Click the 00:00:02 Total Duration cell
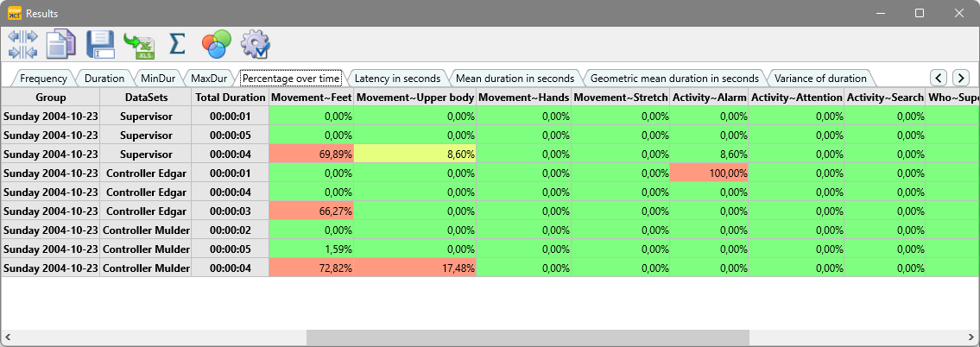Image resolution: width=980 pixels, height=347 pixels. [231, 230]
